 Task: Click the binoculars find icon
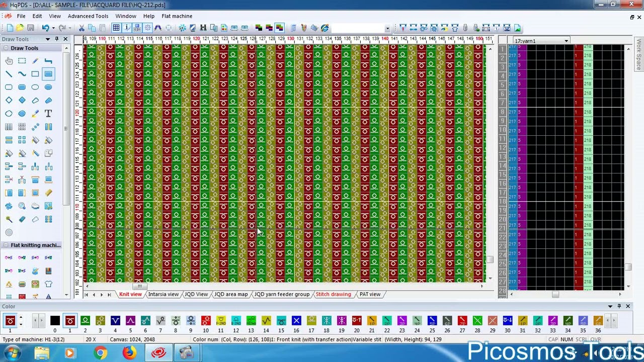pyautogui.click(x=203, y=28)
